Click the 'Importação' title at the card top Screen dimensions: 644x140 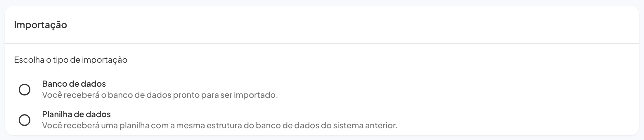click(x=40, y=25)
